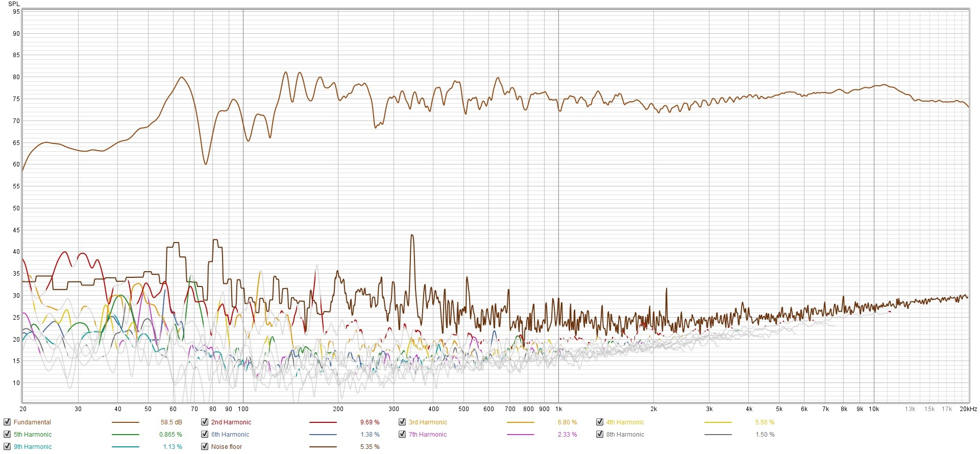This screenshot has height=454, width=980.
Task: Click the Noise floor dark brown line swatch
Action: (323, 447)
